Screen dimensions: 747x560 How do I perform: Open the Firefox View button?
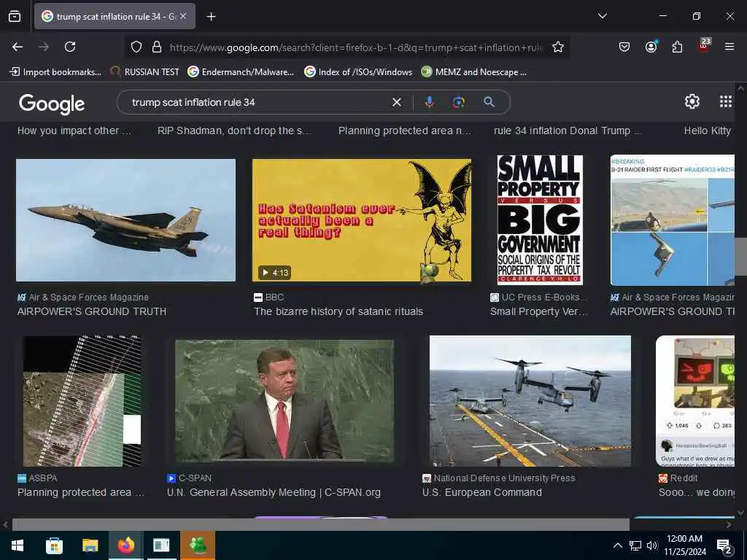point(15,16)
